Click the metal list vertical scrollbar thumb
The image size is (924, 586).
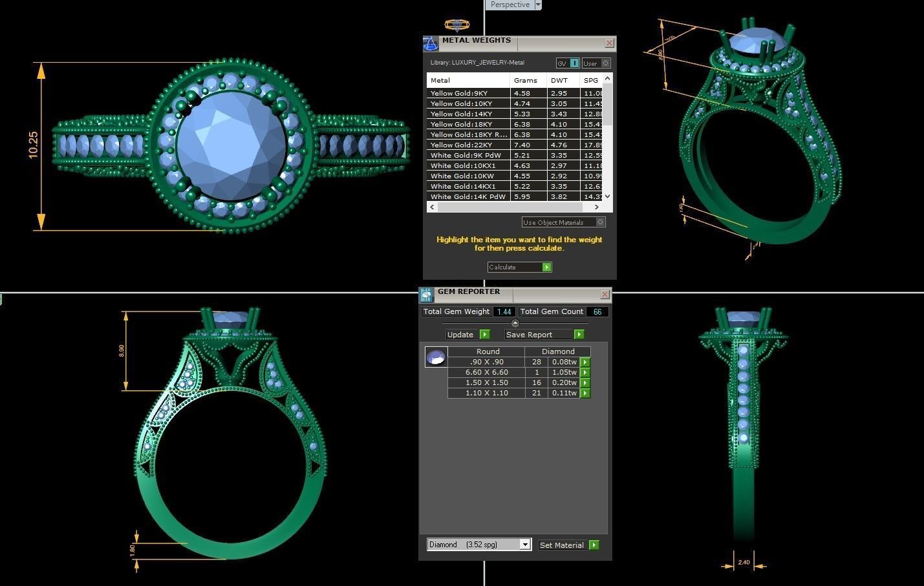[607, 103]
